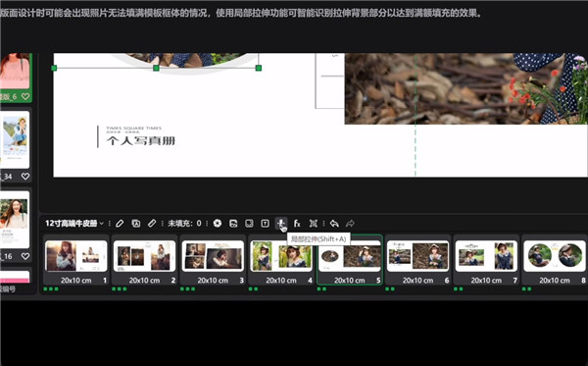This screenshot has width=588, height=366.
Task: Click the text-image icon after the pencil
Action: click(136, 224)
